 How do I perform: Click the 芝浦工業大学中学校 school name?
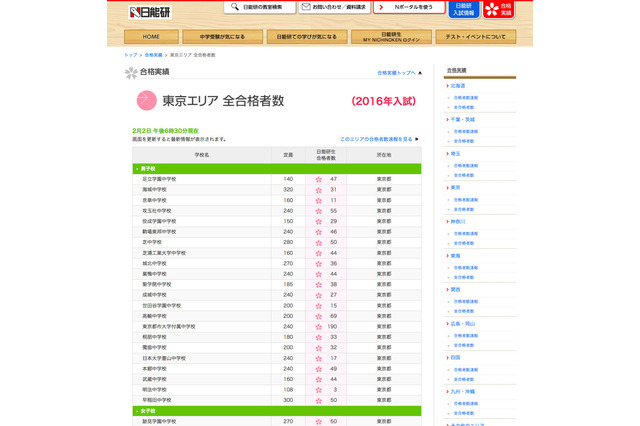[164, 253]
